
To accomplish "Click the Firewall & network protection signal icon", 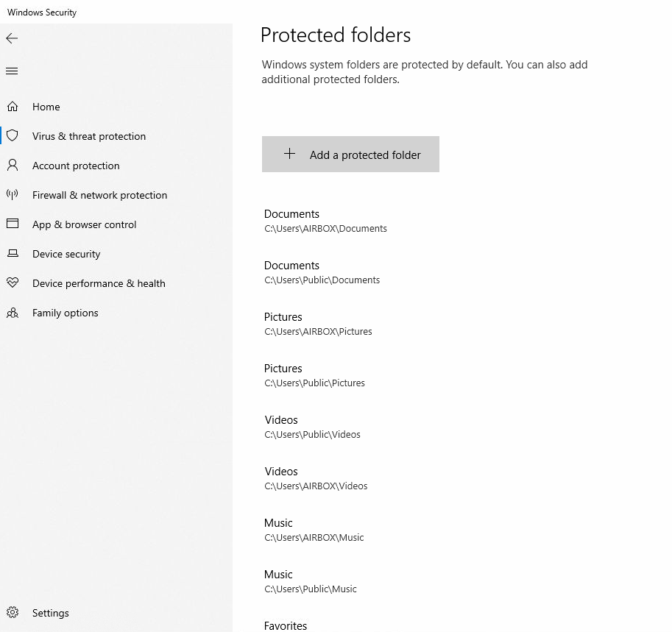I will click(x=13, y=195).
